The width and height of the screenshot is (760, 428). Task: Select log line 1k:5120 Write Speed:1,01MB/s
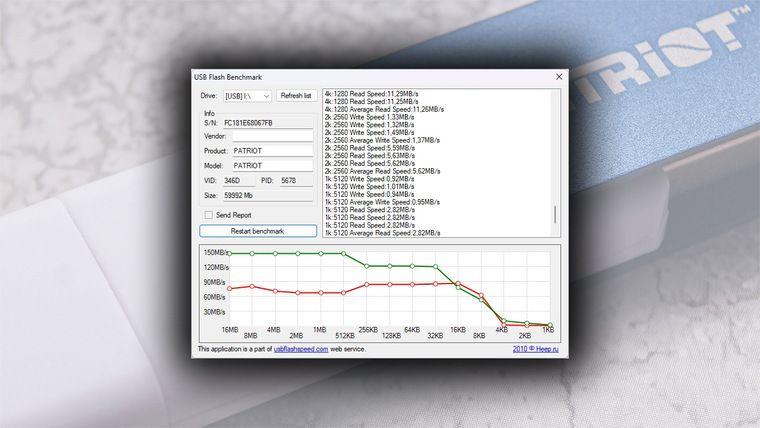[x=369, y=187]
